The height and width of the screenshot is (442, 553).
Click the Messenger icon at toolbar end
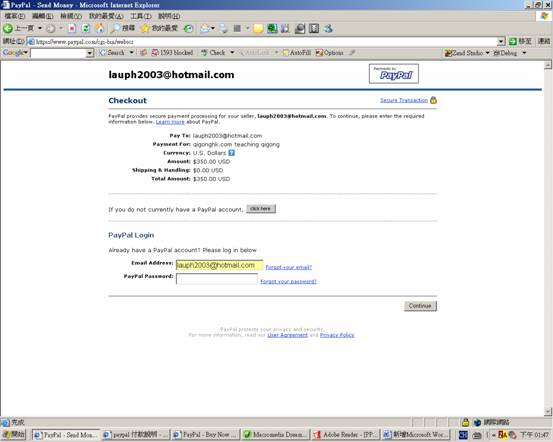pyautogui.click(x=328, y=29)
